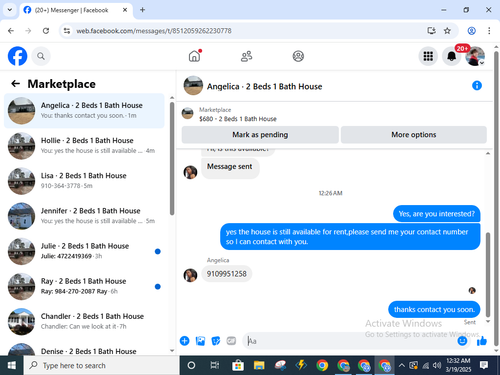Open the unread Ray conversation
This screenshot has width=500, height=375.
(x=84, y=286)
